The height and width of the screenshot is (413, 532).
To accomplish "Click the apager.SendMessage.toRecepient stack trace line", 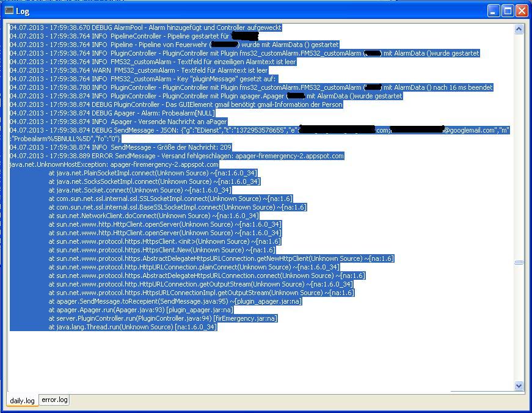I will click(x=175, y=301).
